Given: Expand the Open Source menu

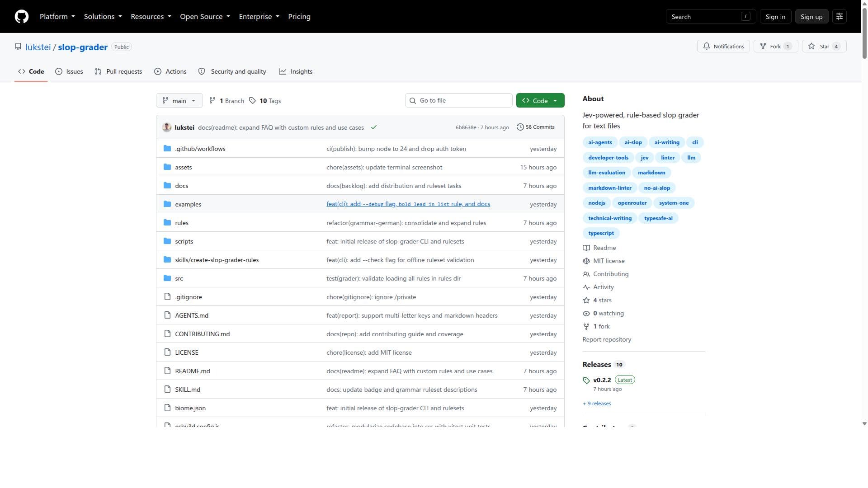Looking at the screenshot, I should pyautogui.click(x=205, y=17).
